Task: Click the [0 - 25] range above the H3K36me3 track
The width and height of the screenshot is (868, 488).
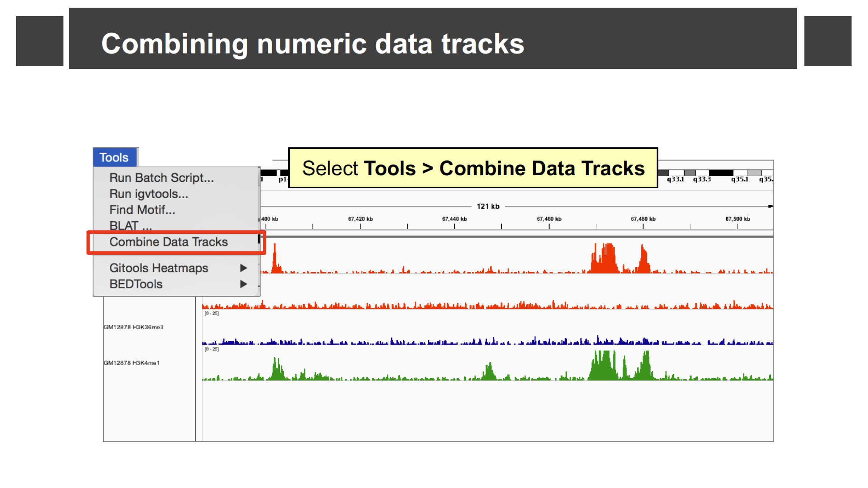Action: coord(211,313)
